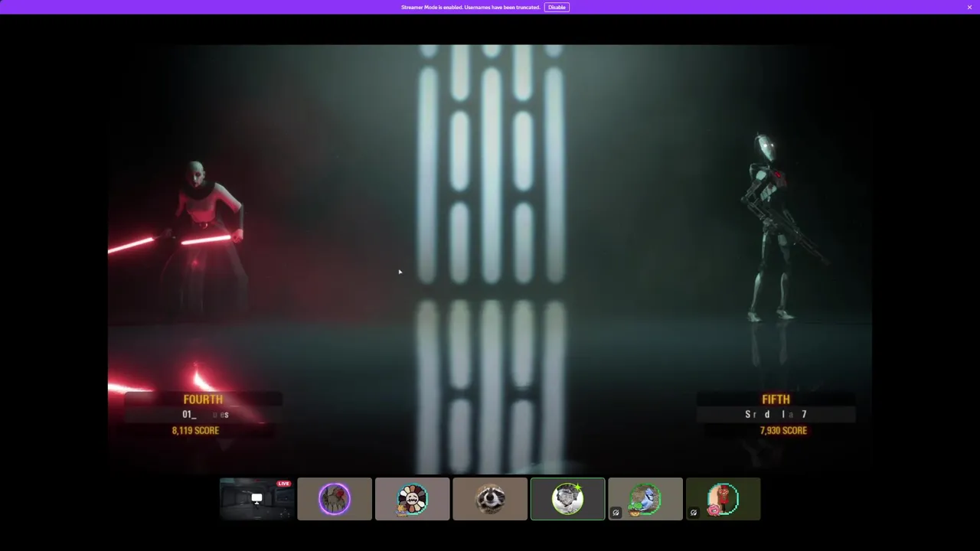980x551 pixels.
Task: Select the red pixel character avatar tile
Action: (x=723, y=499)
